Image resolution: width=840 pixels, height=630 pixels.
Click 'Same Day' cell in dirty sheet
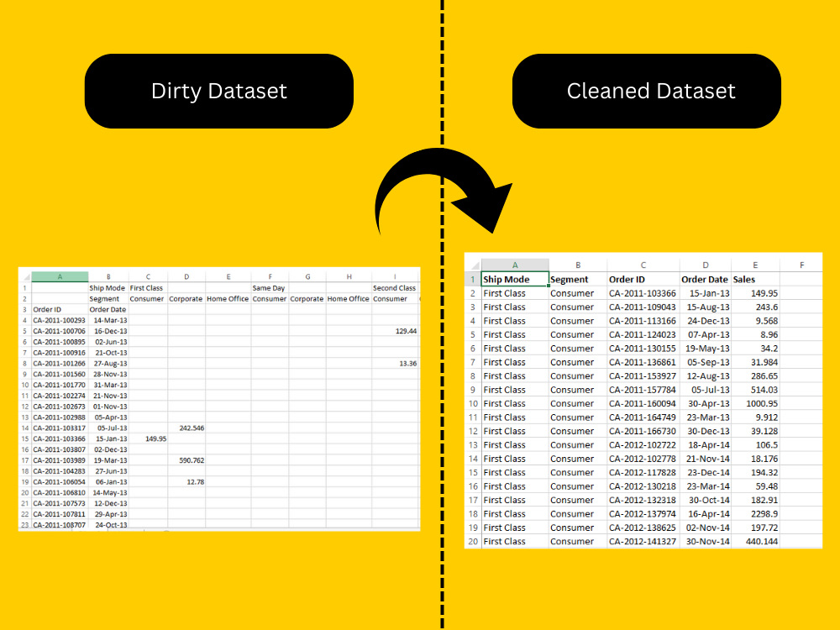270,287
